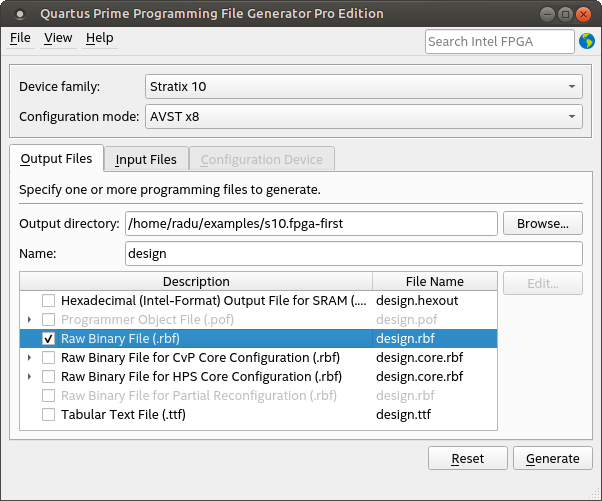
Task: Click into the Name text field
Action: (x=353, y=254)
